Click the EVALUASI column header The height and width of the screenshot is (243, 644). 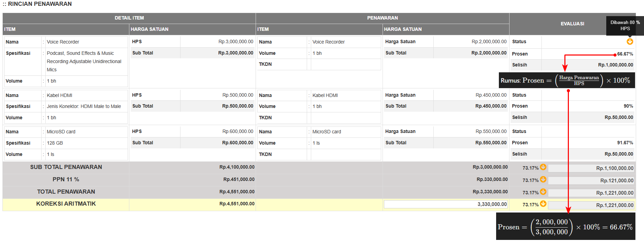(572, 24)
